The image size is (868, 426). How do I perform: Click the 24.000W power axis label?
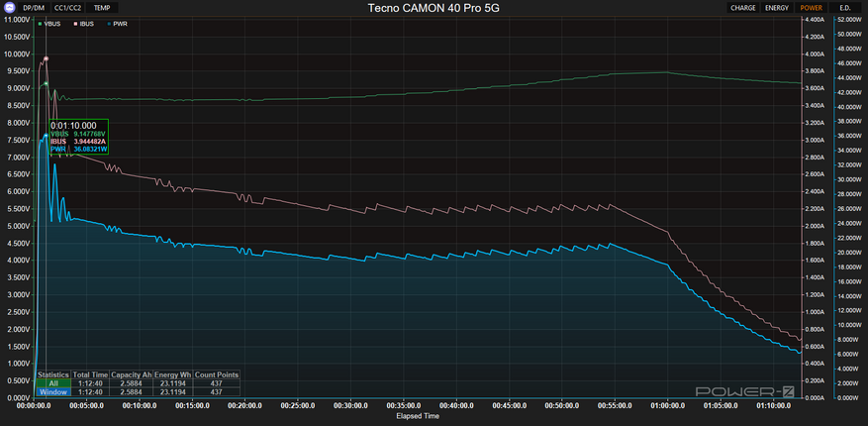click(x=851, y=223)
